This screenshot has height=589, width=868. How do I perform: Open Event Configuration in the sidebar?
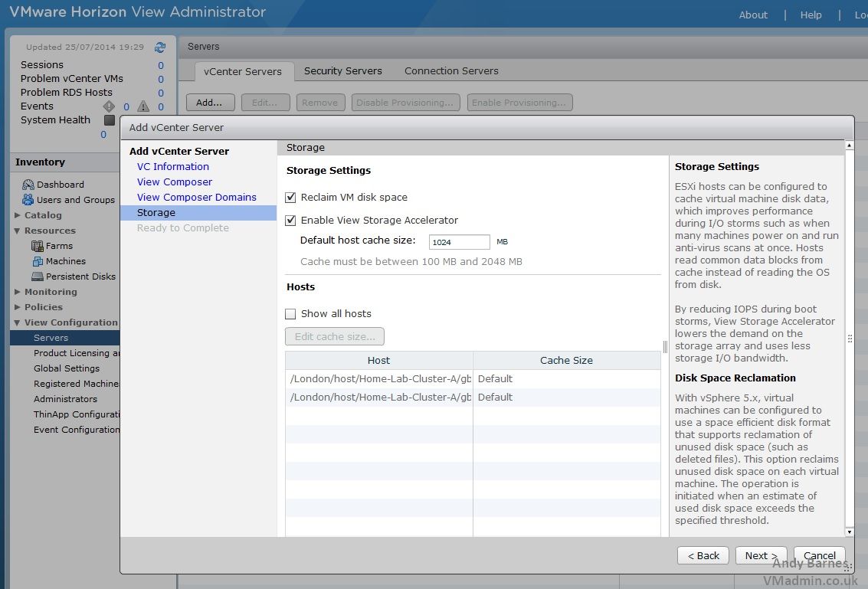tap(77, 430)
